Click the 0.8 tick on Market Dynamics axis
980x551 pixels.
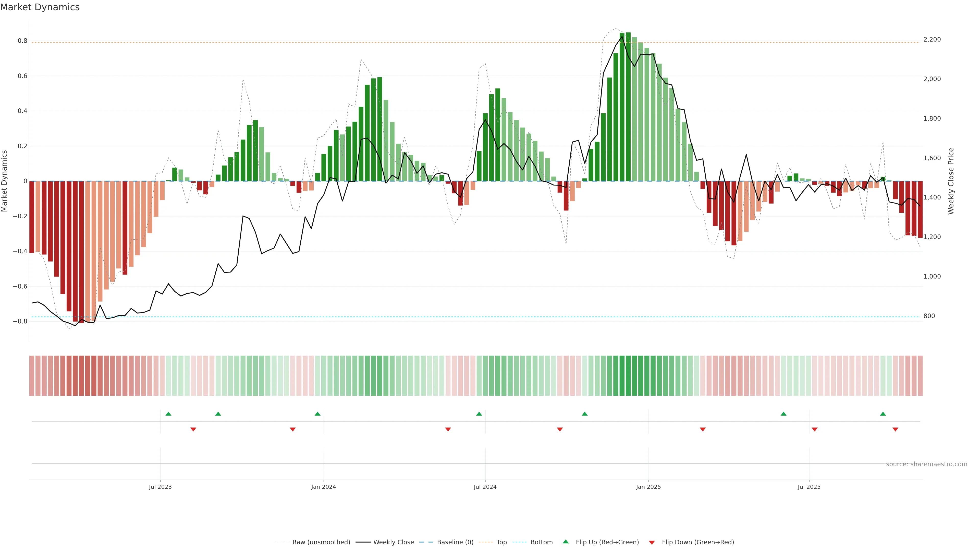click(x=22, y=41)
